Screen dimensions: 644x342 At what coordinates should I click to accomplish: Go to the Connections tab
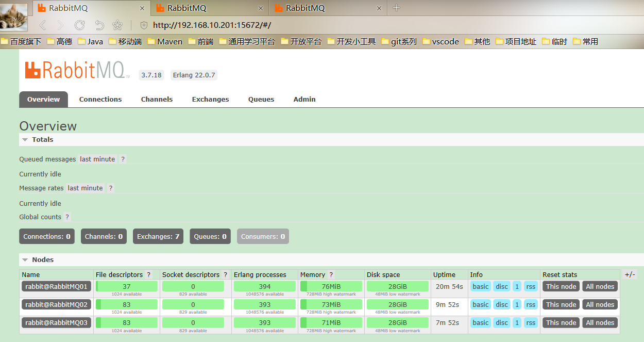point(100,100)
